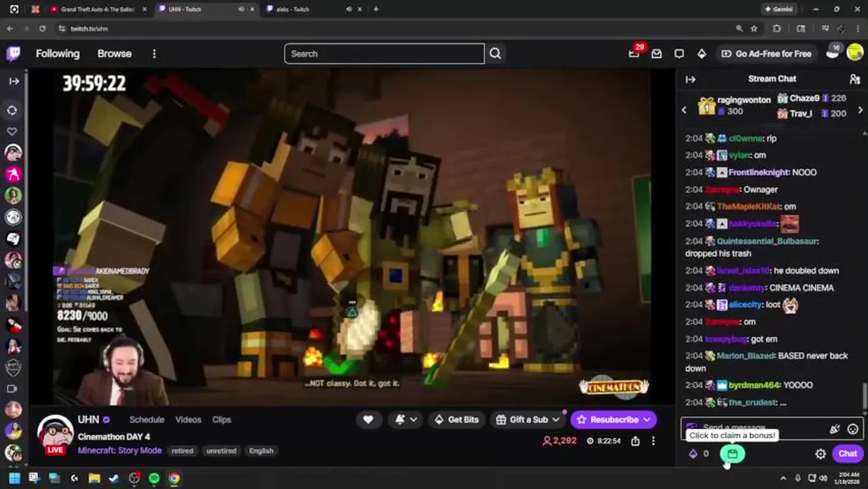Click username Frontlineknight in chat
Viewport: 868px width, 489px height.
[759, 173]
